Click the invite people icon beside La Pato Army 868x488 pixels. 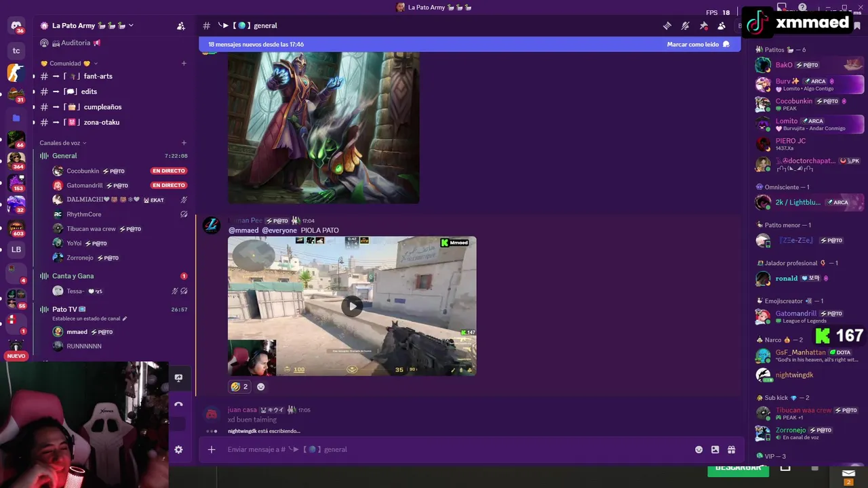point(180,26)
